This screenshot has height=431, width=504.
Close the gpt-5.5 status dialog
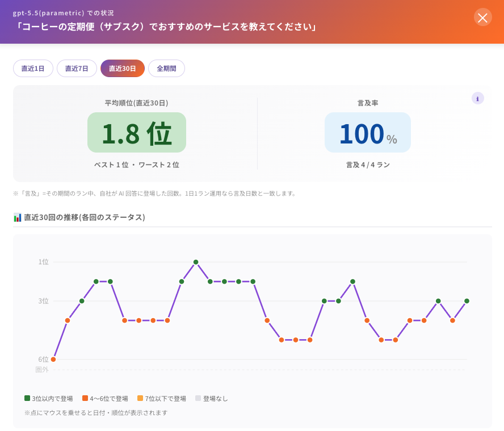click(482, 18)
